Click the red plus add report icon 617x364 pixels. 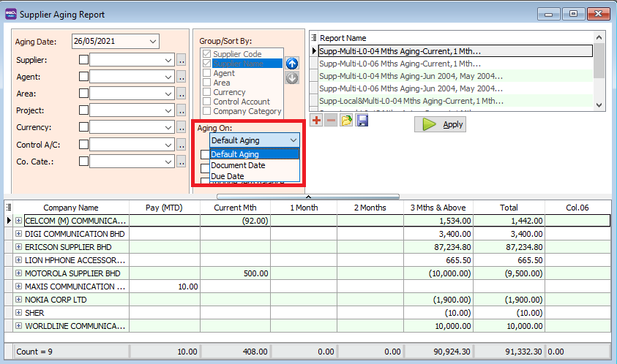tap(316, 121)
